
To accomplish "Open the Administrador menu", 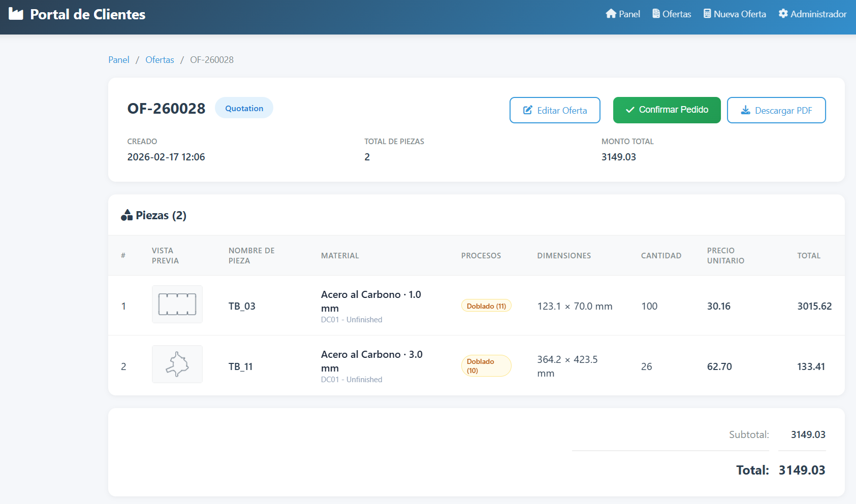I will (812, 14).
